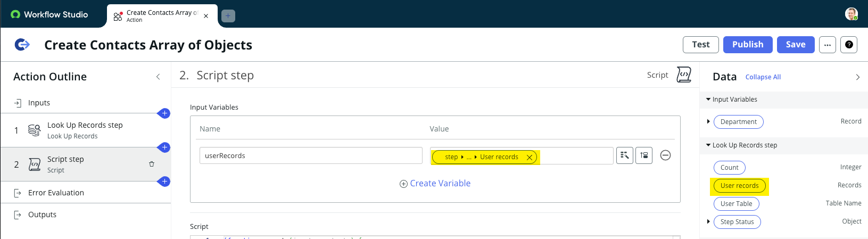868x239 pixels.
Task: Click Create Variable link
Action: click(435, 184)
